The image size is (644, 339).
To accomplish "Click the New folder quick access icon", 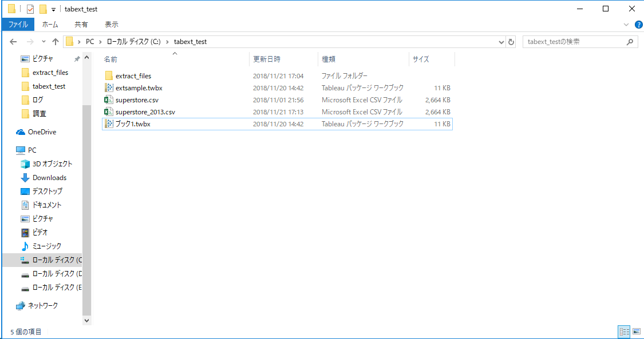I will [43, 9].
